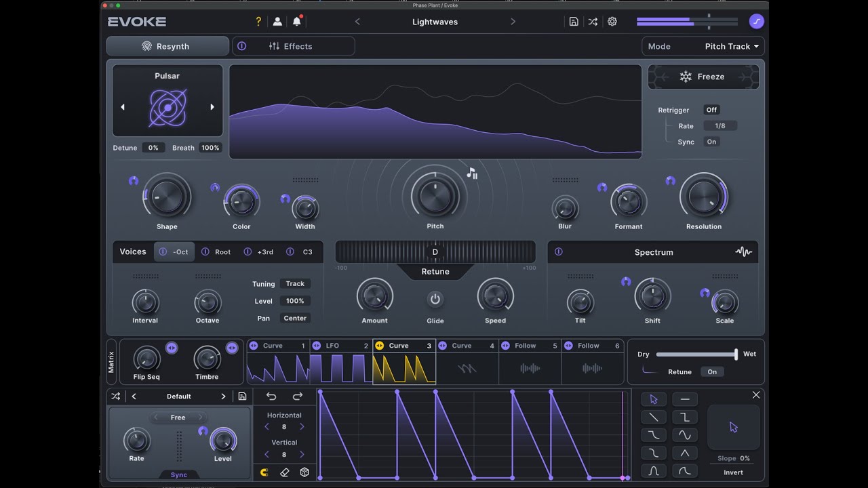Screen dimensions: 868x488
Task: Choose the flat line shape
Action: [685, 399]
